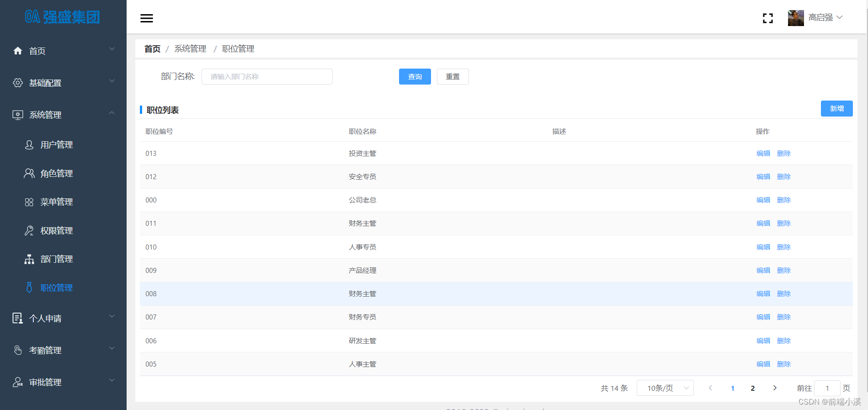Click the 职位编号 column header

click(x=159, y=132)
